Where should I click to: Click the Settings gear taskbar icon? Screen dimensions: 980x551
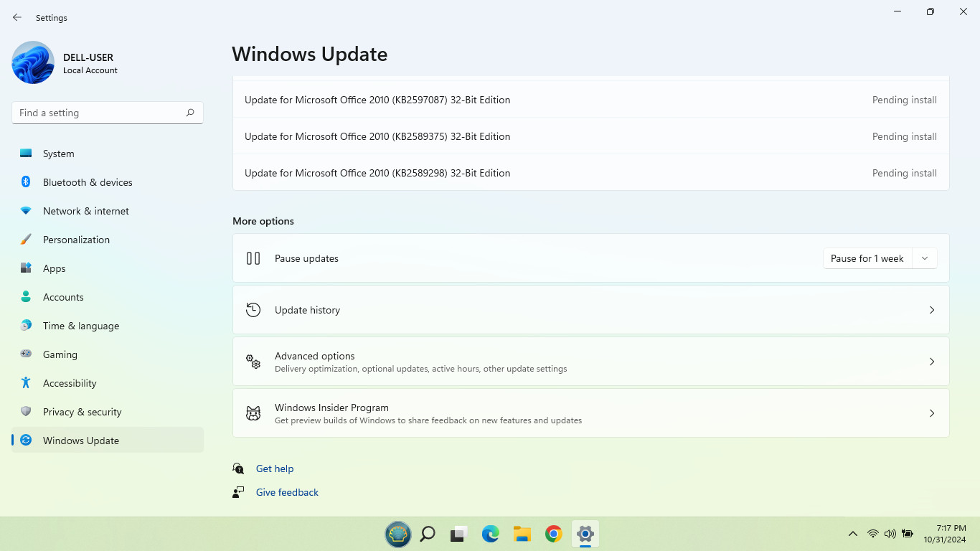click(585, 534)
